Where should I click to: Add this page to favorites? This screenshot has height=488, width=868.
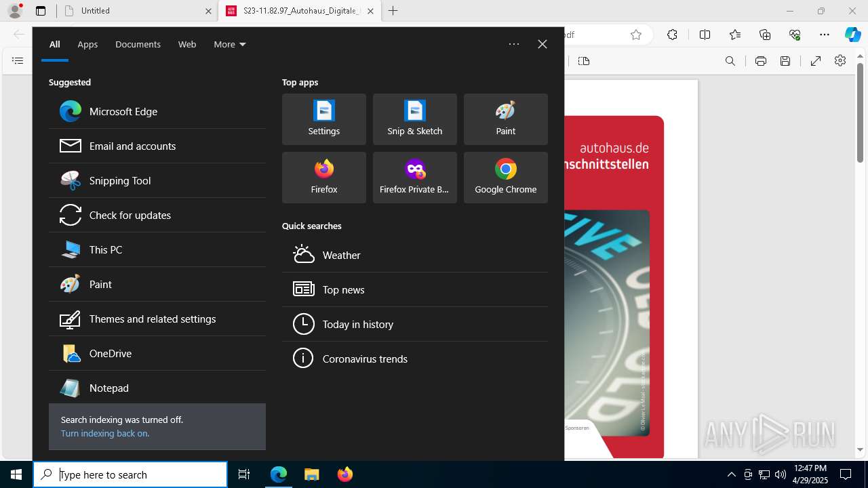click(636, 35)
